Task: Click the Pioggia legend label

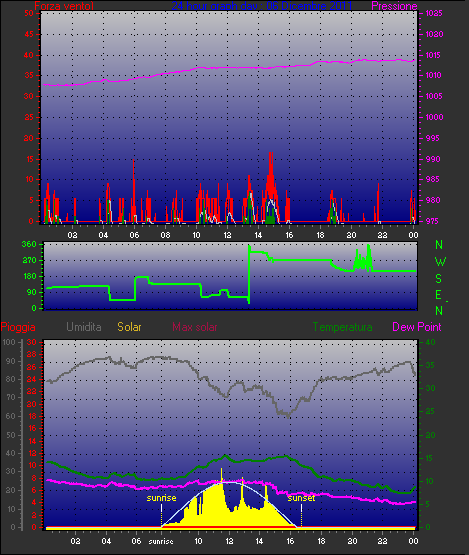Action: pos(18,327)
